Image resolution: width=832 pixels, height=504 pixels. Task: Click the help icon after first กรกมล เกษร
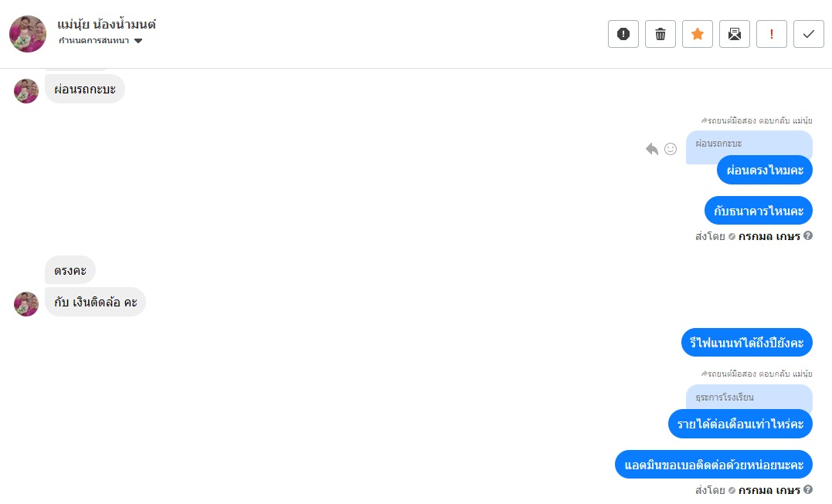point(808,235)
